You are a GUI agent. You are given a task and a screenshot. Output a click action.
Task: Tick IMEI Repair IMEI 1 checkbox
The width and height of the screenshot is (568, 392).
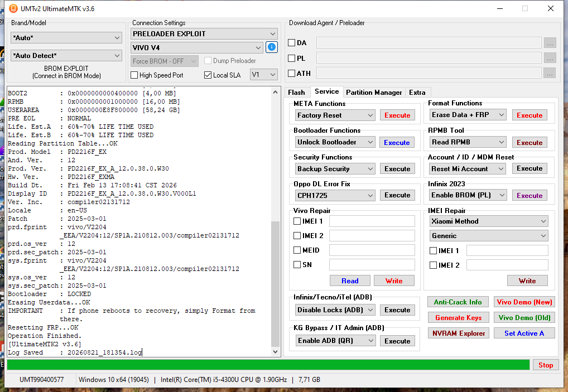433,250
